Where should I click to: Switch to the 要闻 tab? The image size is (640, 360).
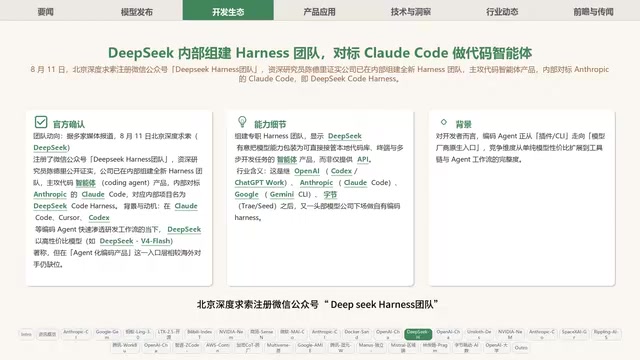pos(46,11)
